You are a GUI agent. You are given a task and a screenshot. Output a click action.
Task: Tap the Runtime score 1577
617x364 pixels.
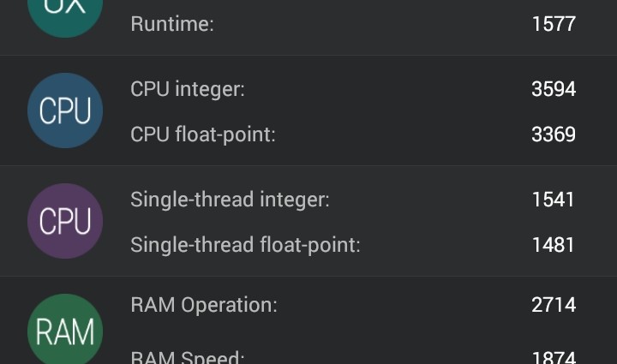coord(553,24)
